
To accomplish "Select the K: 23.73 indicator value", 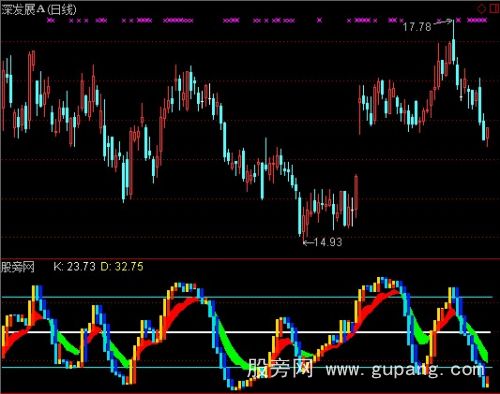I will (x=74, y=266).
